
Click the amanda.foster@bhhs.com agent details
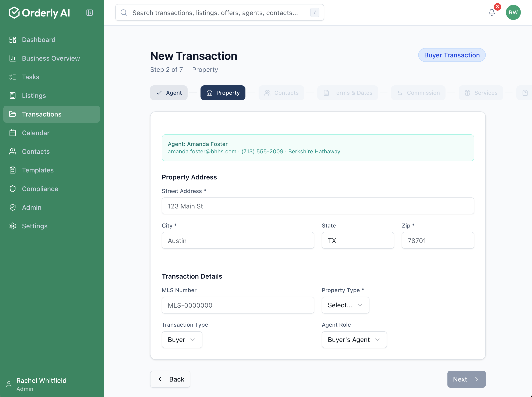coord(254,151)
